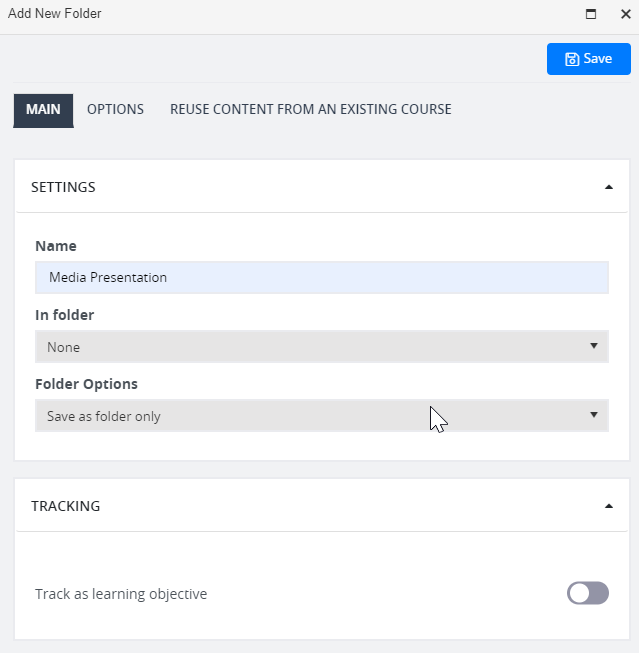The height and width of the screenshot is (653, 639).
Task: Click the Folder Options field label
Action: 86,384
